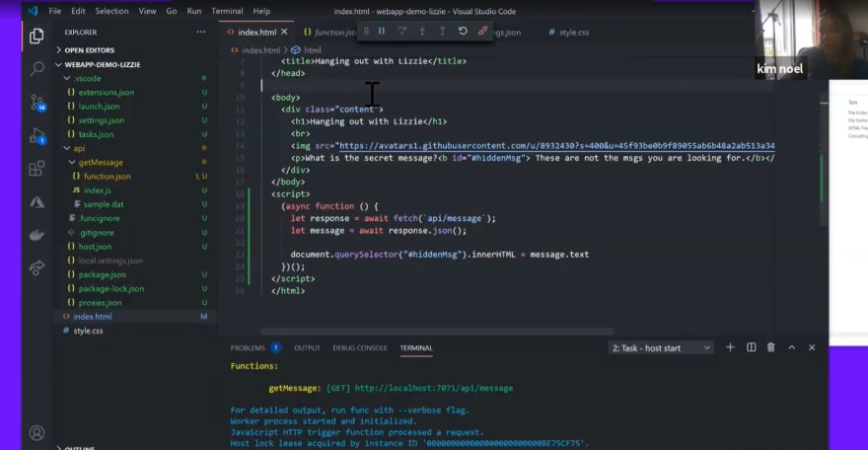Open proxies.json in Explorer

pos(100,302)
